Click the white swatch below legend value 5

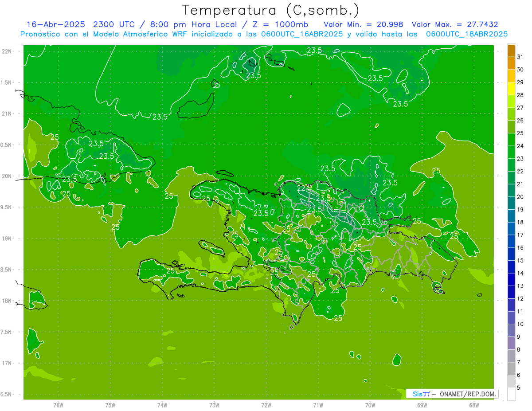pyautogui.click(x=512, y=394)
